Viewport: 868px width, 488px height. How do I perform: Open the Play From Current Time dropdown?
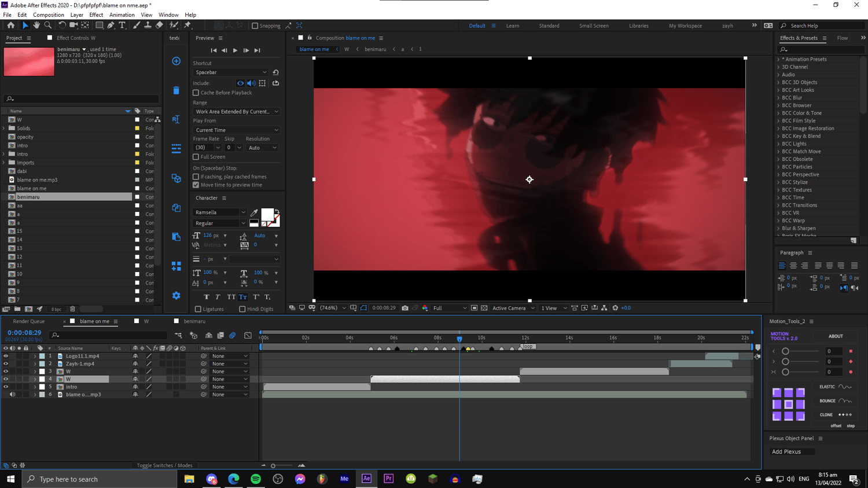[236, 130]
